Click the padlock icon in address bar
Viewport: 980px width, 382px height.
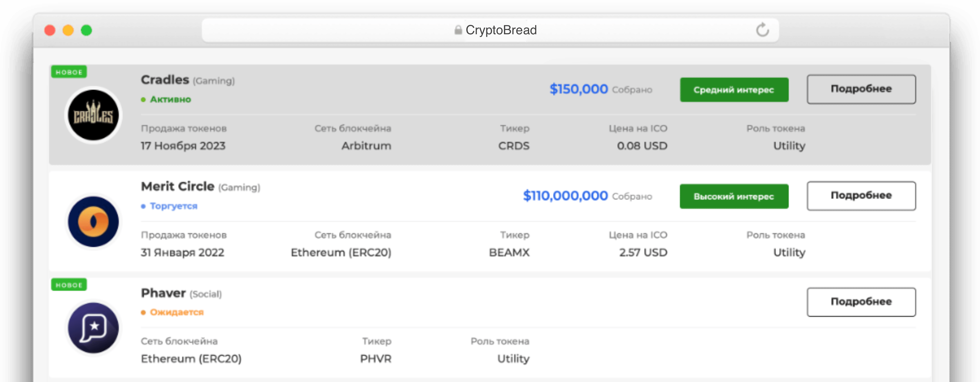pos(458,30)
